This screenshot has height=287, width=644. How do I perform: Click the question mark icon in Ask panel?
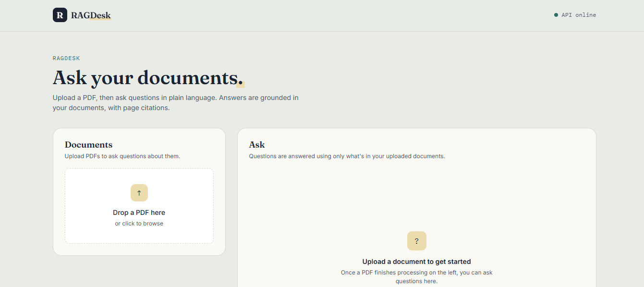click(416, 241)
